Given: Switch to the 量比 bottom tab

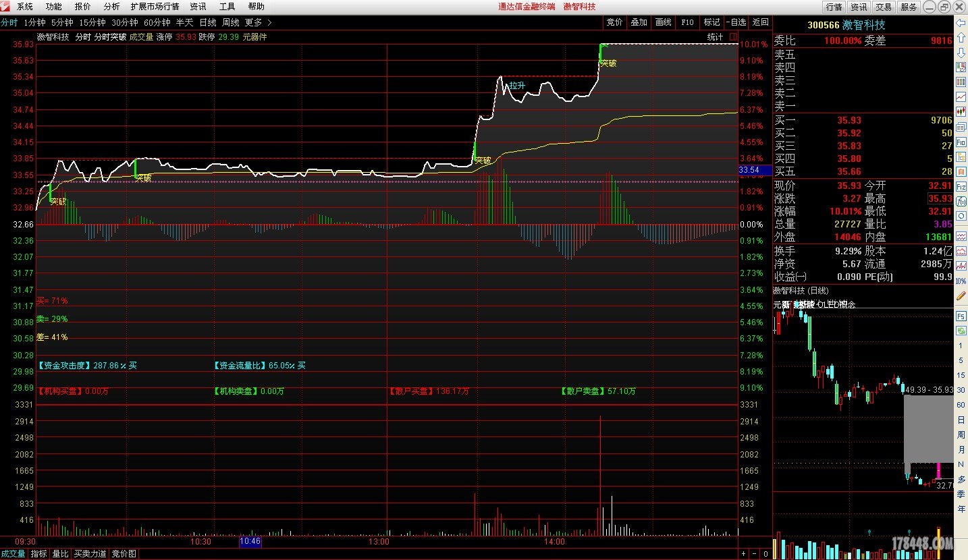Looking at the screenshot, I should 60,554.
